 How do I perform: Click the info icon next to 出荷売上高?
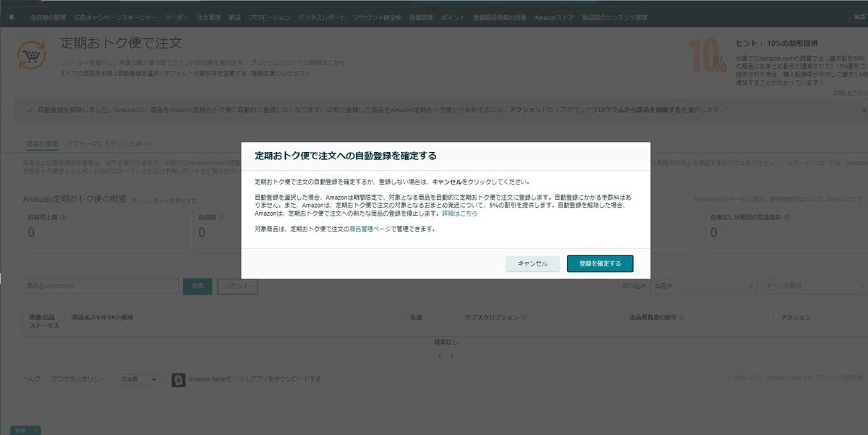pos(62,216)
